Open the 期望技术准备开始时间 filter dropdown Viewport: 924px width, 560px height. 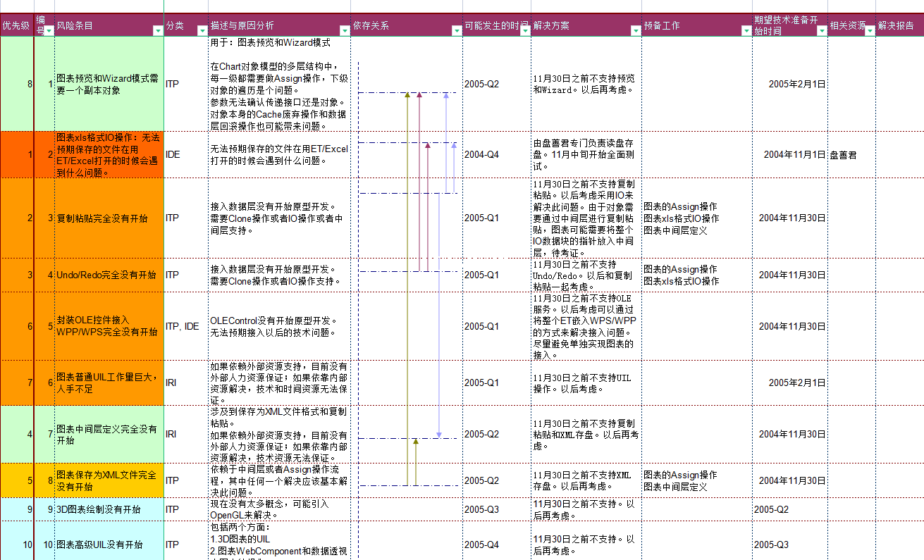[x=821, y=31]
